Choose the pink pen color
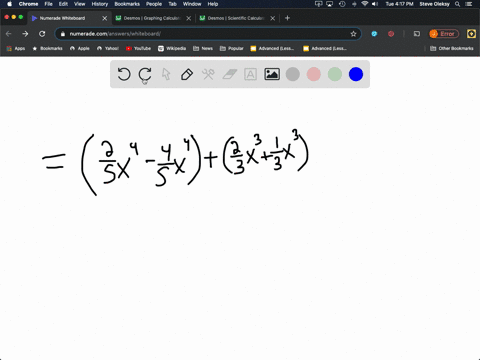 tap(314, 74)
